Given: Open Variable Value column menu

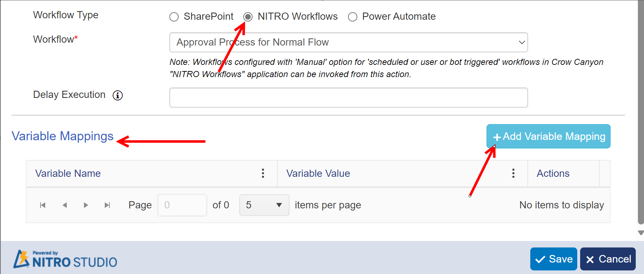Looking at the screenshot, I should pos(513,173).
